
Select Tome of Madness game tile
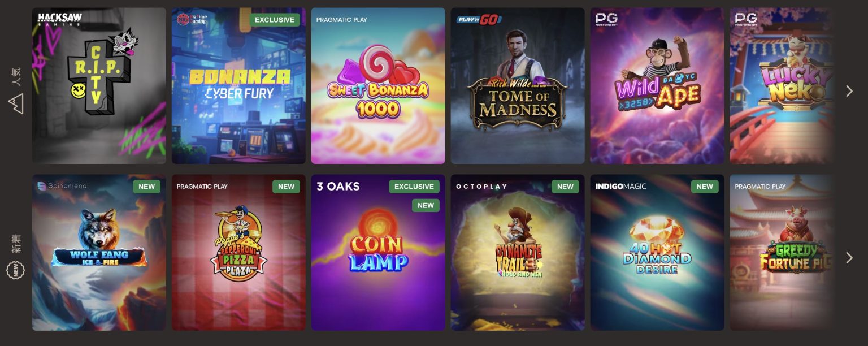pyautogui.click(x=518, y=85)
